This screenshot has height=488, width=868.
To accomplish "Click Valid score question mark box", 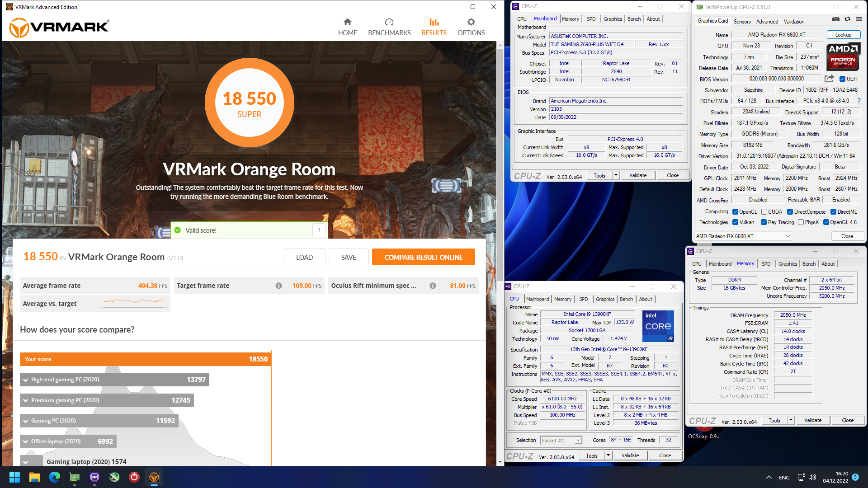I will pos(319,230).
